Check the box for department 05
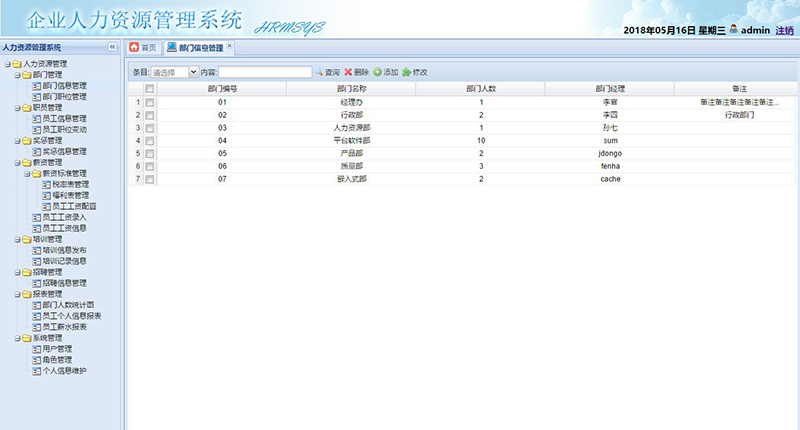The width and height of the screenshot is (800, 430). pos(149,154)
